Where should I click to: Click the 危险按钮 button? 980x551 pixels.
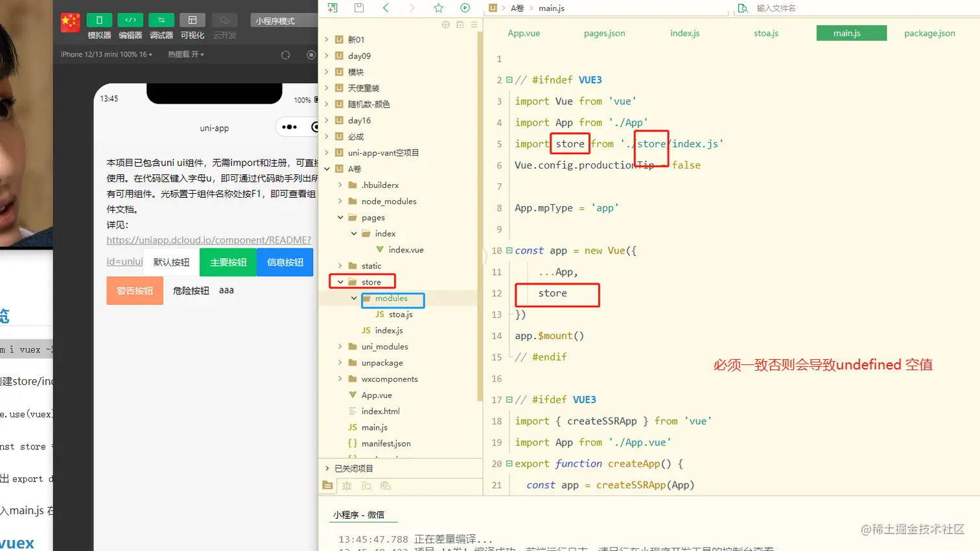191,290
